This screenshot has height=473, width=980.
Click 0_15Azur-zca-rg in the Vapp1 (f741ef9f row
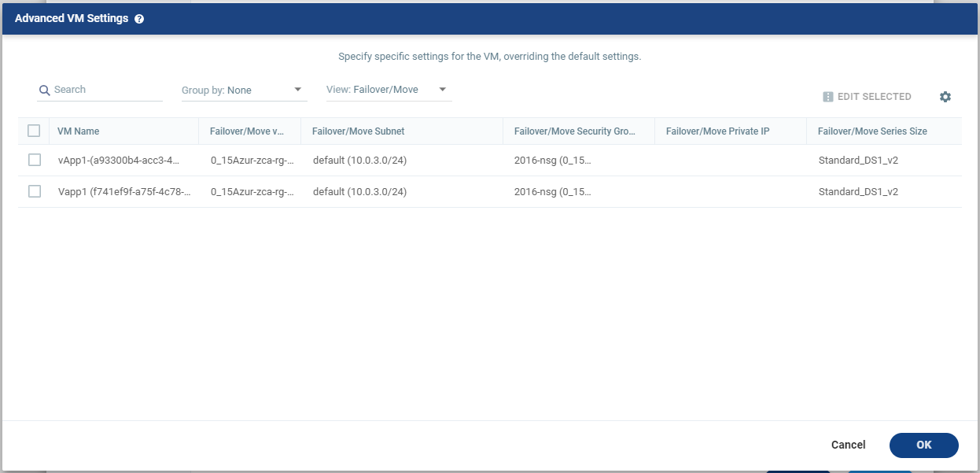point(252,192)
